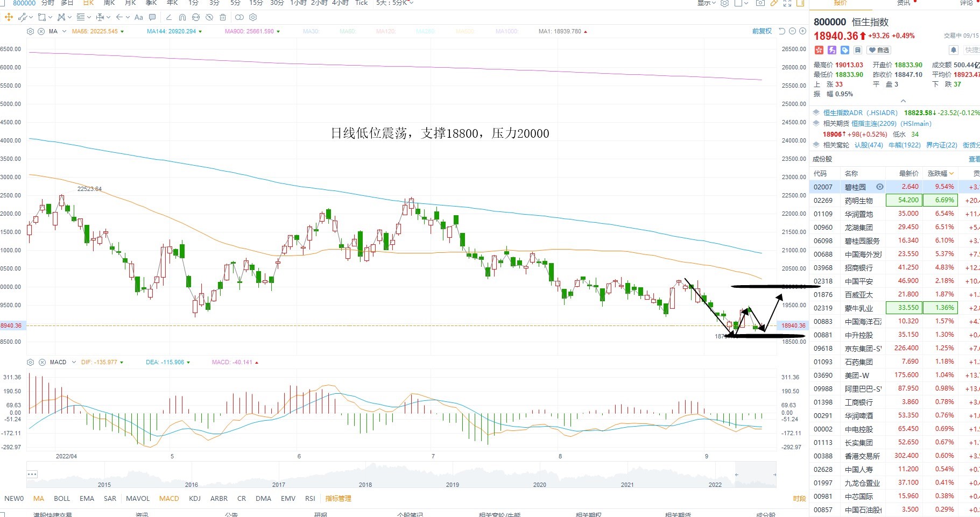
Task: Click the purple lightning level-2 icon
Action: click(x=832, y=50)
